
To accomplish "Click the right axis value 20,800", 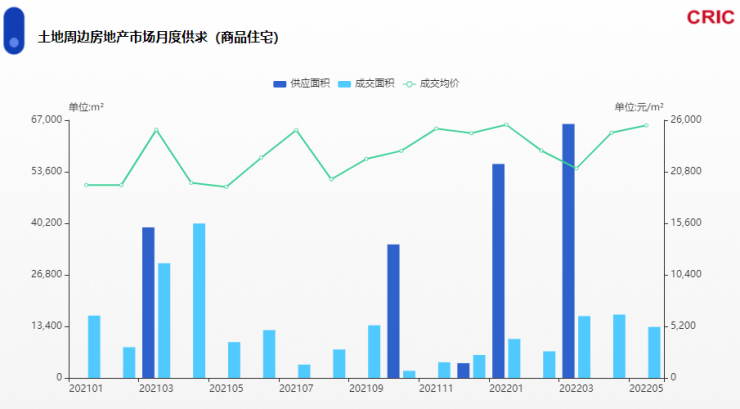I will tap(686, 171).
